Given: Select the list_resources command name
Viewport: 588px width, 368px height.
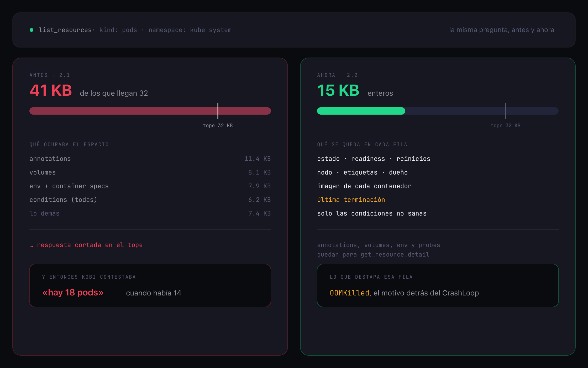Looking at the screenshot, I should 65,30.
